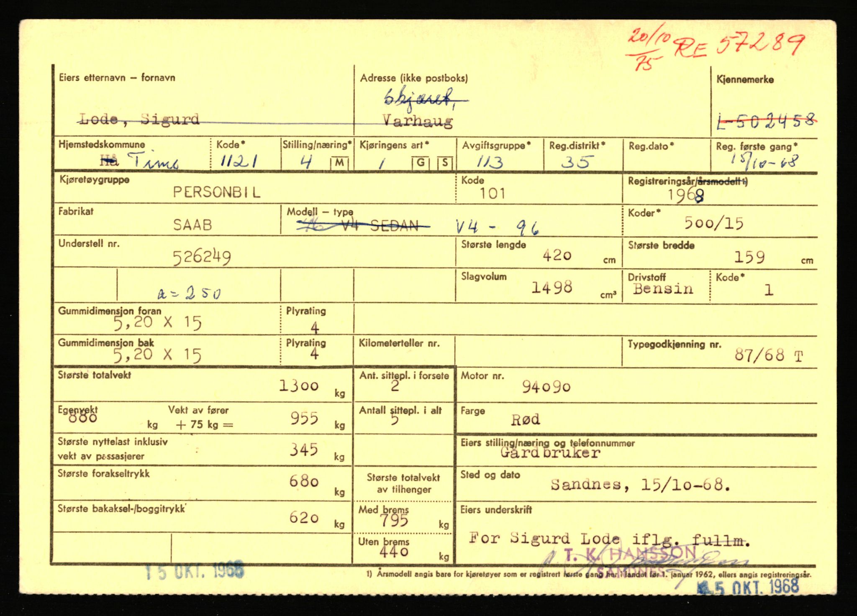Image resolution: width=857 pixels, height=616 pixels.
Task: Click the Avgiftsgruppe value 113
Action: coord(490,162)
